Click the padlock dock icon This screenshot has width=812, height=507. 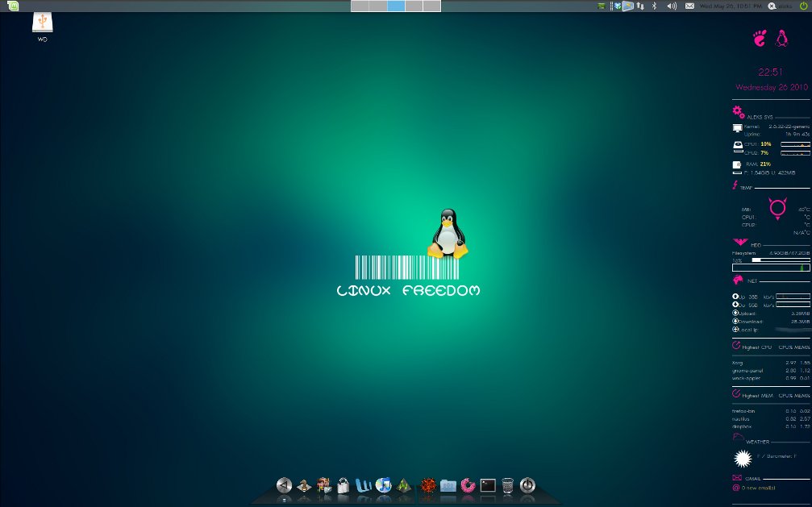343,485
